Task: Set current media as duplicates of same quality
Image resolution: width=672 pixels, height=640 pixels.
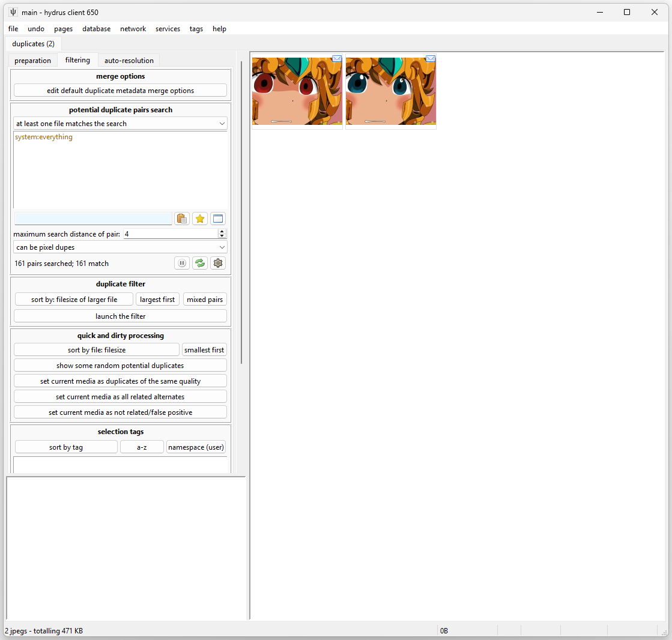Action: point(121,381)
